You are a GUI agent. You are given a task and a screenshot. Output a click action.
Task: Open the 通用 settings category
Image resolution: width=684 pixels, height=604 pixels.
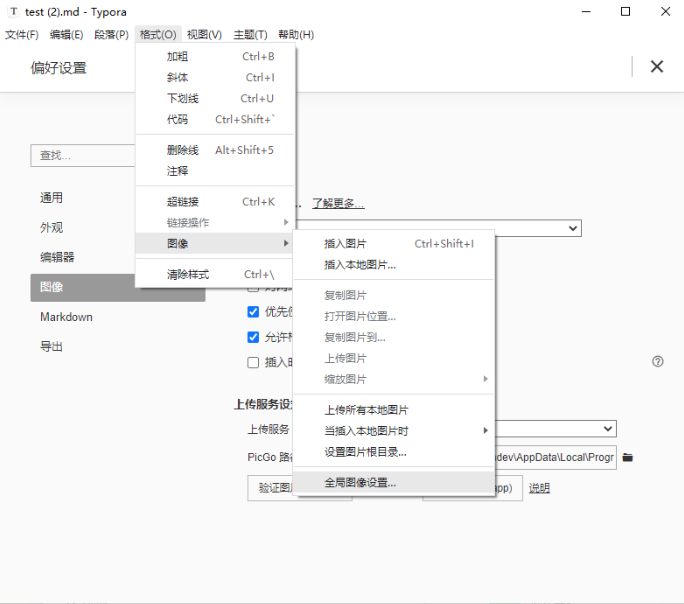(51, 198)
